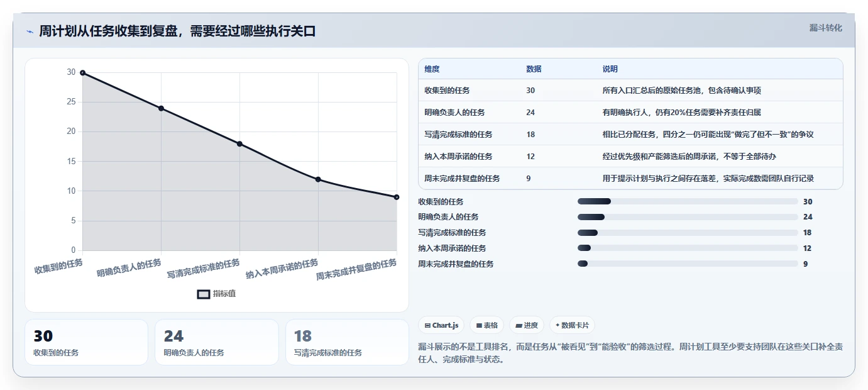Click value 12 in the table 数据 column
The image size is (868, 390).
[530, 156]
